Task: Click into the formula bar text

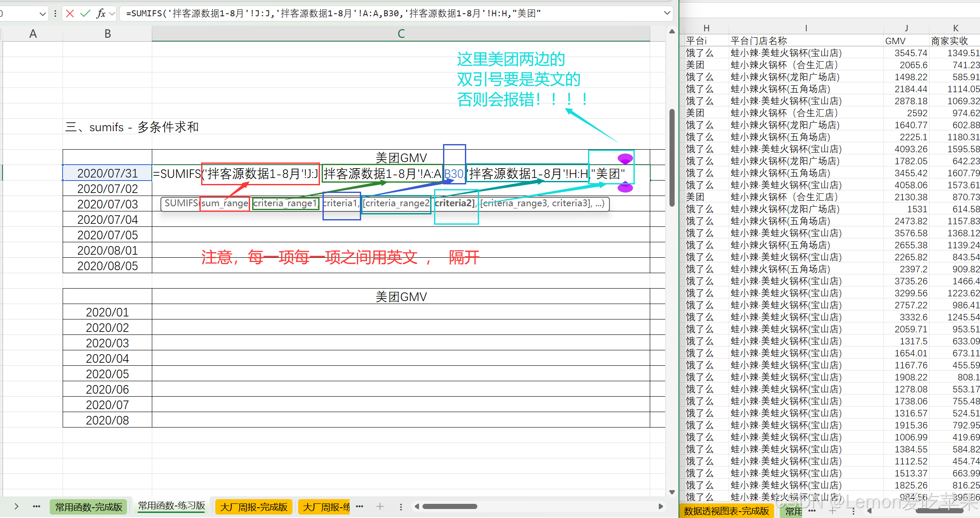Action: 333,13
